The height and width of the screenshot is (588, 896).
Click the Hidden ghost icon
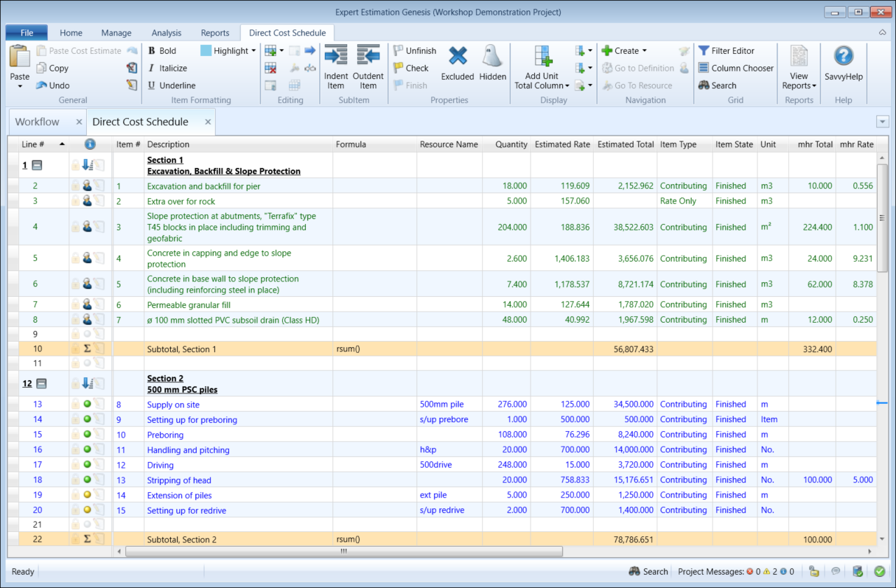pyautogui.click(x=493, y=56)
